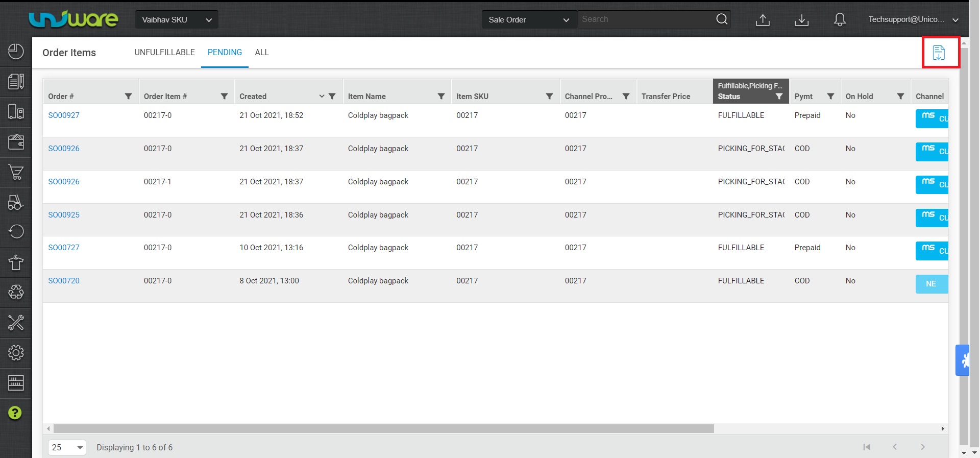Image resolution: width=980 pixels, height=458 pixels.
Task: Open order SO000926 with item 00217-1
Action: click(64, 182)
